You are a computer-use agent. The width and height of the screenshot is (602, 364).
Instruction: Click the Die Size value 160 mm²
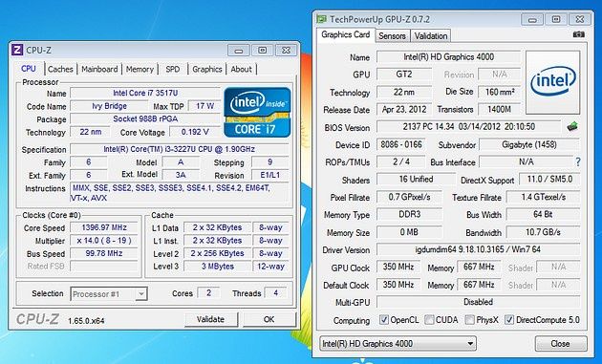499,92
